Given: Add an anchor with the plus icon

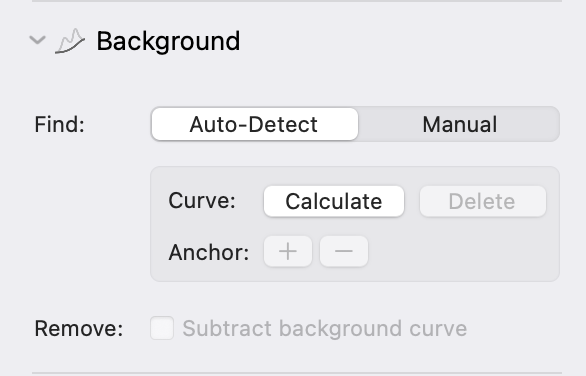Looking at the screenshot, I should point(288,251).
